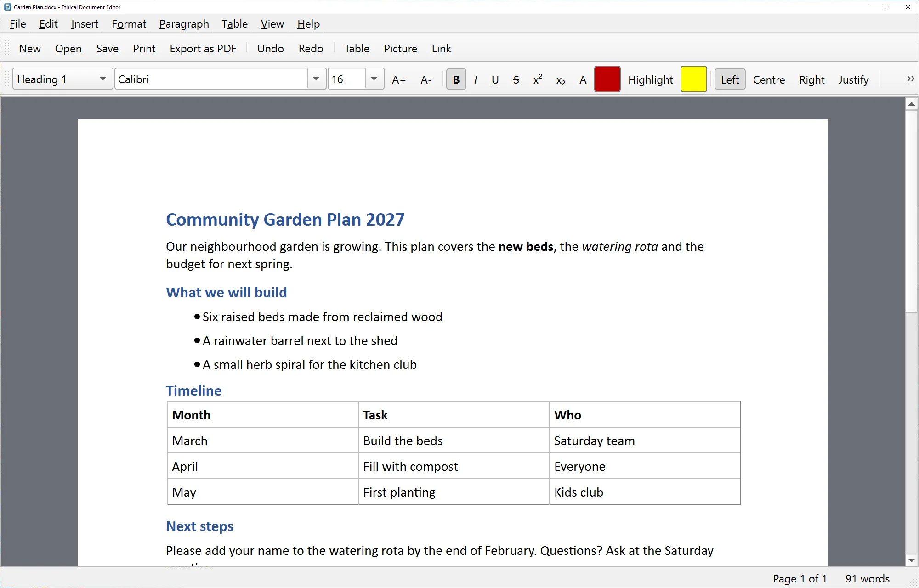Open the Paragraph menu
919x588 pixels.
pyautogui.click(x=184, y=24)
